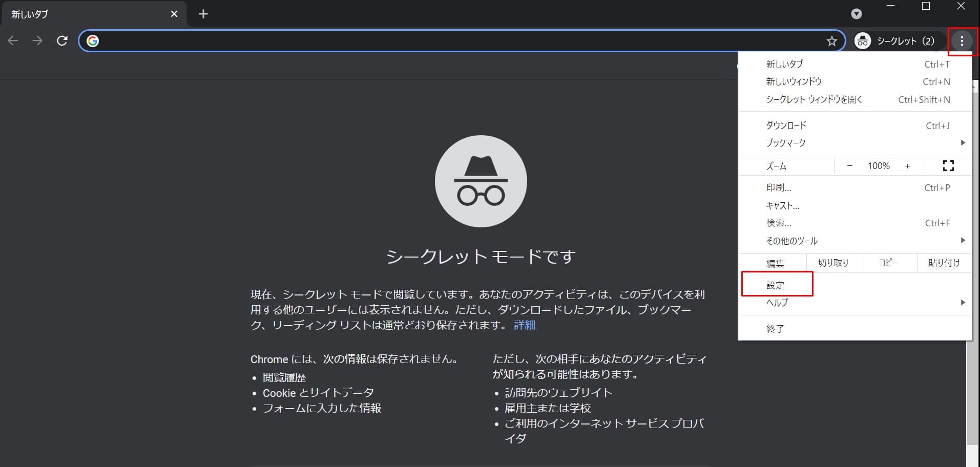Viewport: 980px width, 467px height.
Task: Click the シークレット モードです heading
Action: (x=481, y=256)
